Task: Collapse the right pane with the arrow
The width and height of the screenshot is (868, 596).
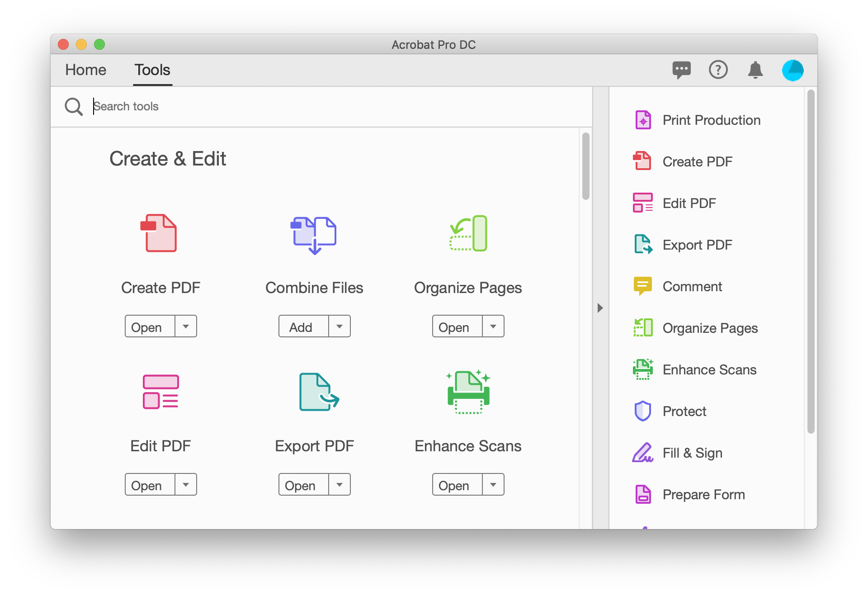Action: coord(600,308)
